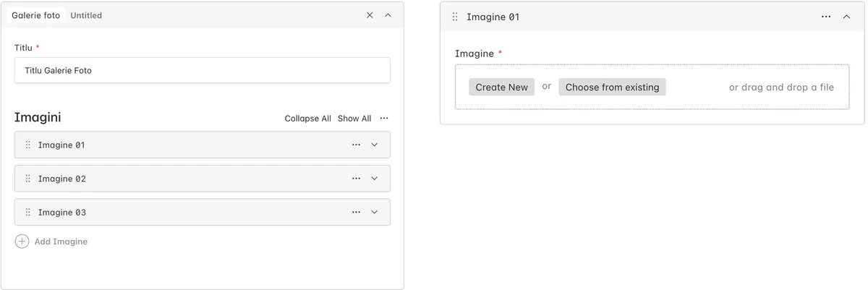The width and height of the screenshot is (868, 290).
Task: Click Collapse All link
Action: pos(307,119)
